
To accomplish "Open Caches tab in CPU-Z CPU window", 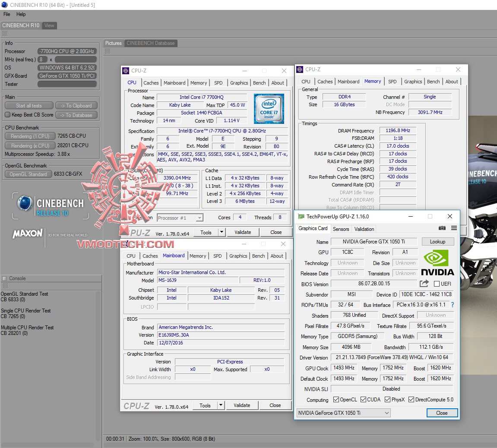I will (x=151, y=83).
